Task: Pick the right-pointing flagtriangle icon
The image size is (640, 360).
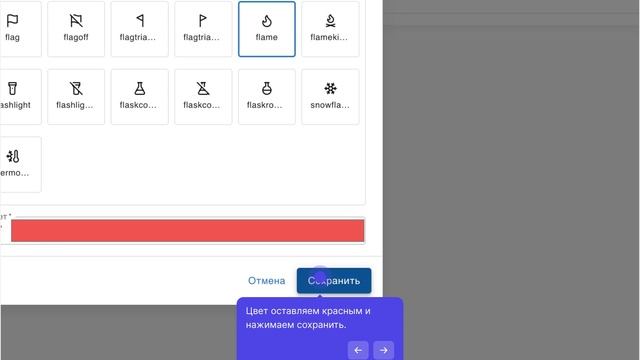Action: [203, 29]
